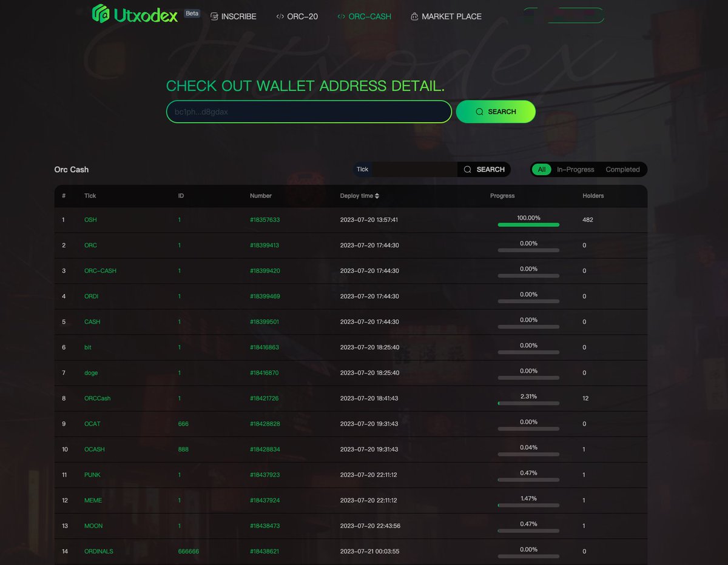Screen dimensions: 728x565
Task: Open the MARKET PLACE page
Action: pyautogui.click(x=446, y=16)
